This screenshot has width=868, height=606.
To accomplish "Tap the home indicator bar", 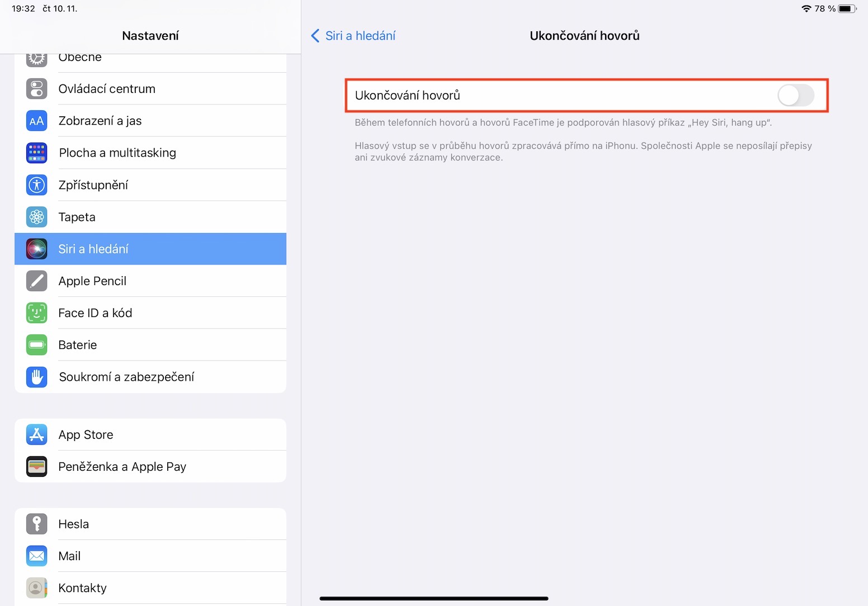I will [x=433, y=599].
